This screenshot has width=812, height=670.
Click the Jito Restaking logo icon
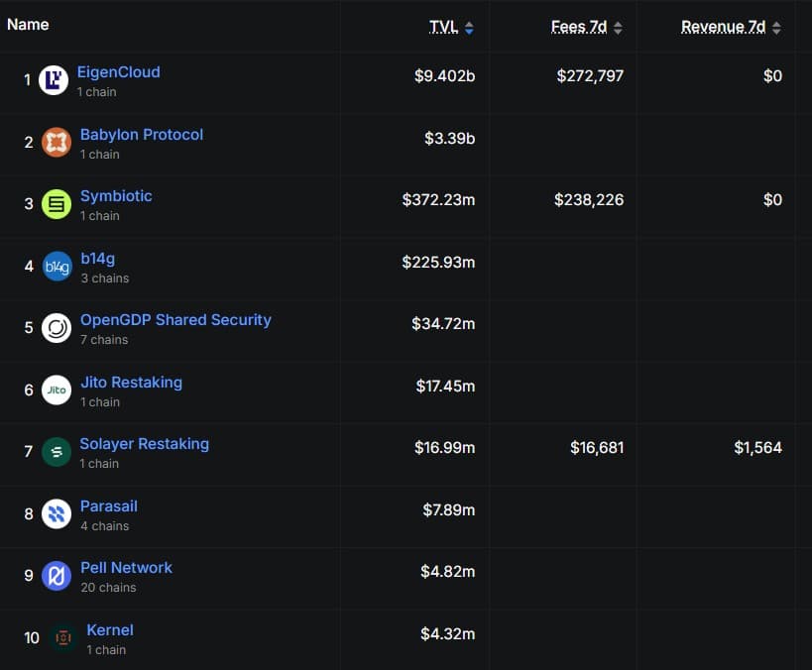click(57, 391)
